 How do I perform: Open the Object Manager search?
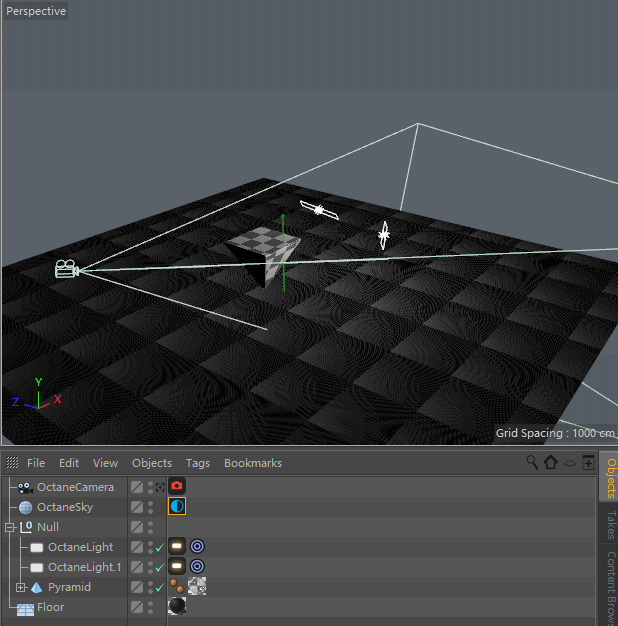click(532, 462)
